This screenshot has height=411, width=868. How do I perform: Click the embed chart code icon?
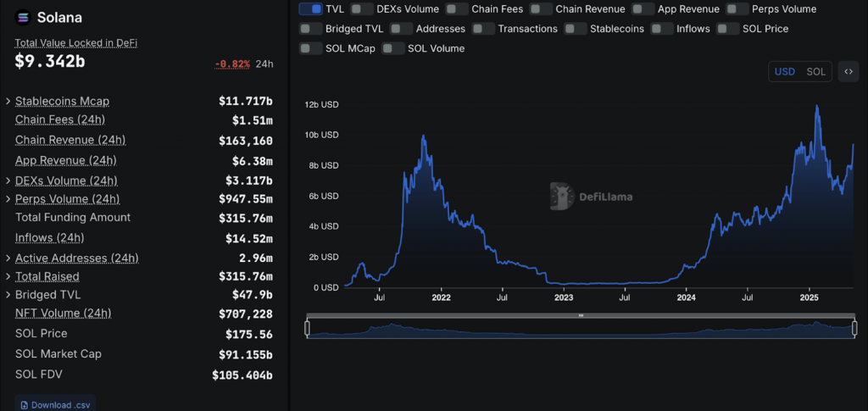click(848, 72)
